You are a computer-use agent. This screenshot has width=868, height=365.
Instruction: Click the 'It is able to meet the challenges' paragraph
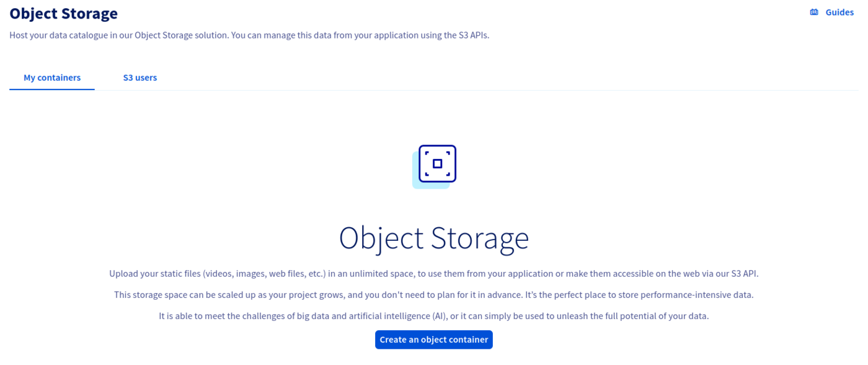(433, 316)
